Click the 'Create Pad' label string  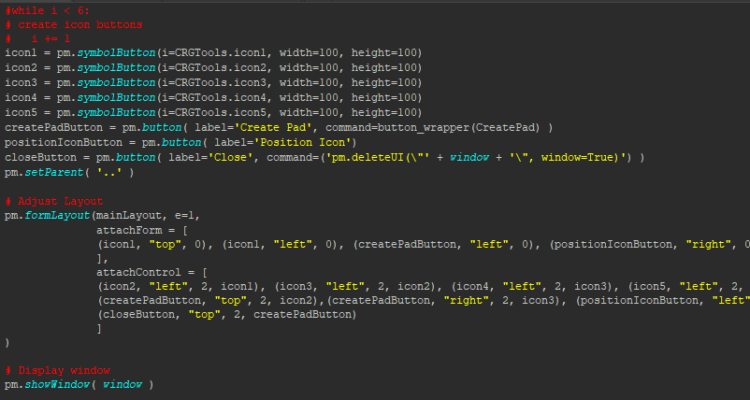(274, 127)
